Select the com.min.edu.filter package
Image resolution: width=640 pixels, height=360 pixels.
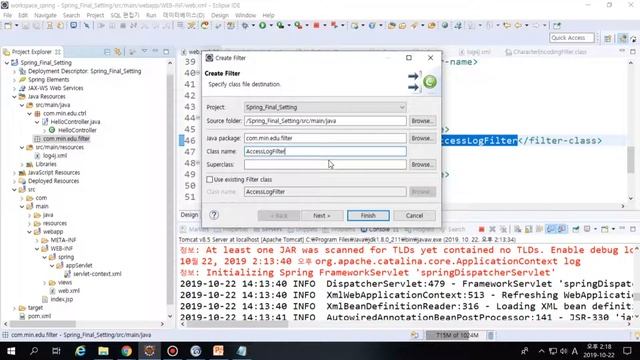point(66,139)
